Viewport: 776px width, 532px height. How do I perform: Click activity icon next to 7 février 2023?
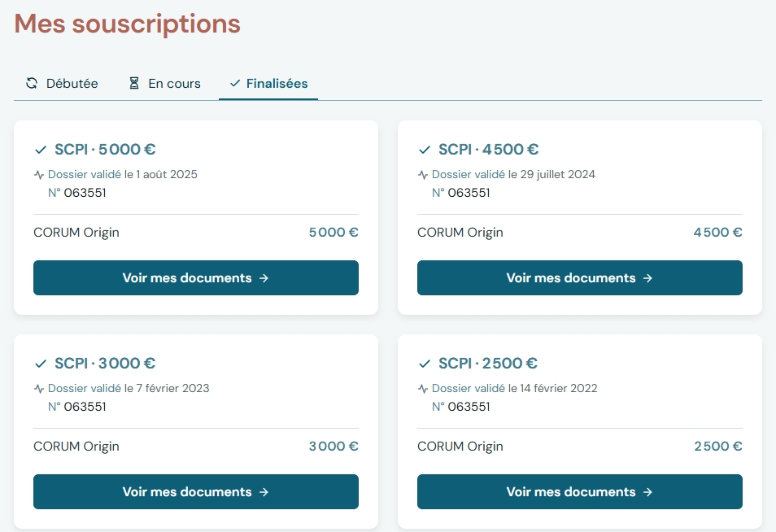pyautogui.click(x=39, y=389)
